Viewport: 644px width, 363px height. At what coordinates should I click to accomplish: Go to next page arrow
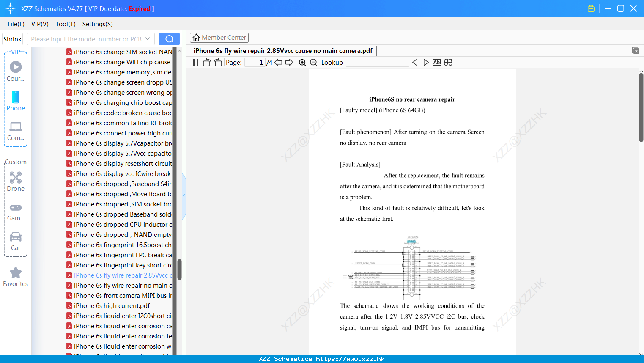289,62
